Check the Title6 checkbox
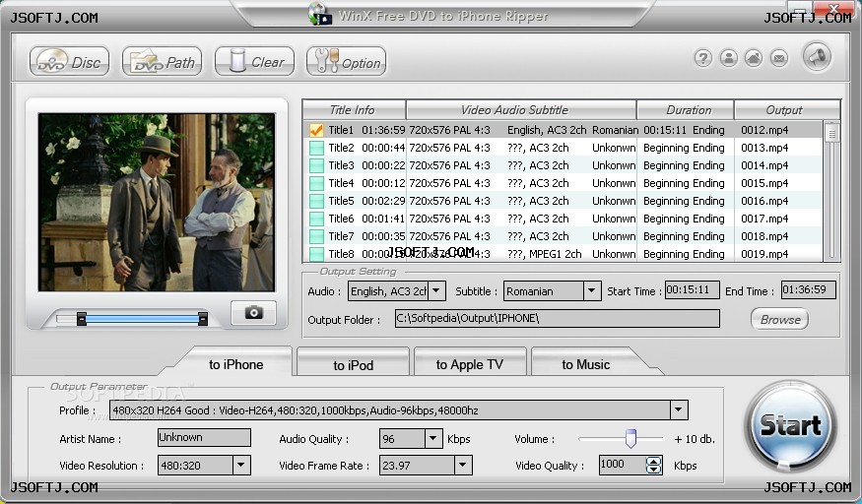The image size is (862, 504). (x=316, y=219)
